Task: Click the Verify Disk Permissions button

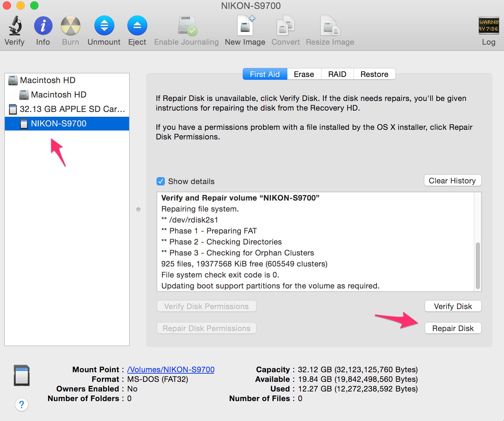Action: pos(206,306)
